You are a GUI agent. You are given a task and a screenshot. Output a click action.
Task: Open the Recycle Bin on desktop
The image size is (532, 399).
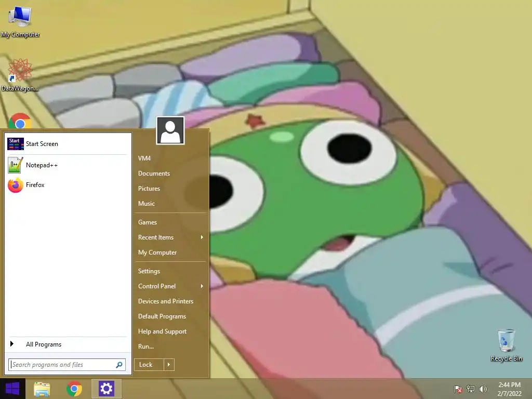pyautogui.click(x=506, y=345)
